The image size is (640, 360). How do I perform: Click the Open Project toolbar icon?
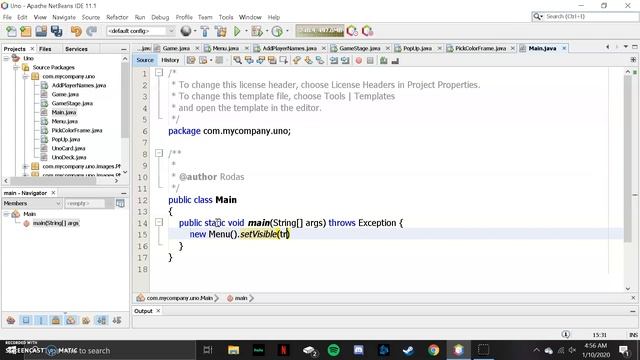(41, 31)
